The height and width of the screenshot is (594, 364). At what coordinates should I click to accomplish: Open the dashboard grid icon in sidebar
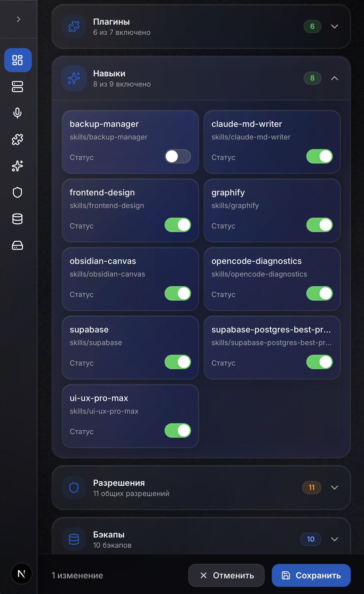18,60
